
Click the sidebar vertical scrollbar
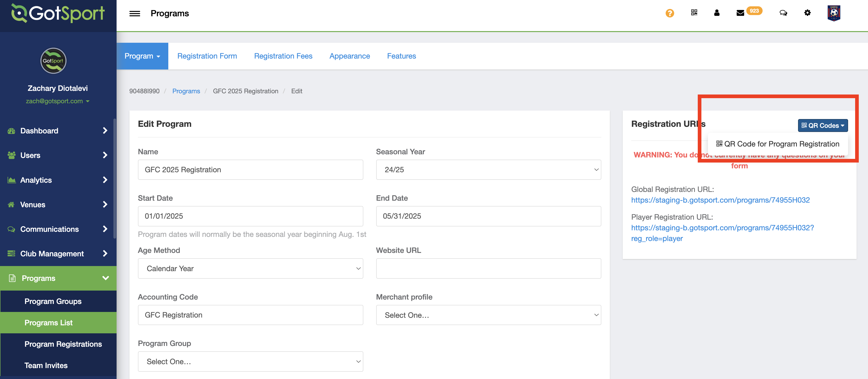[x=115, y=179]
